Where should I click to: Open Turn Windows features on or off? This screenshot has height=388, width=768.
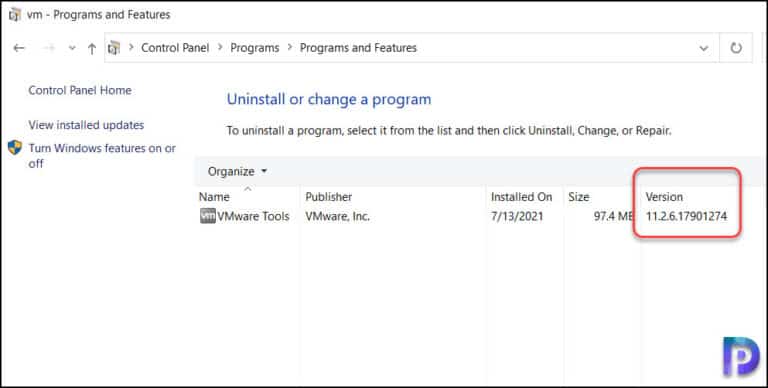(102, 156)
